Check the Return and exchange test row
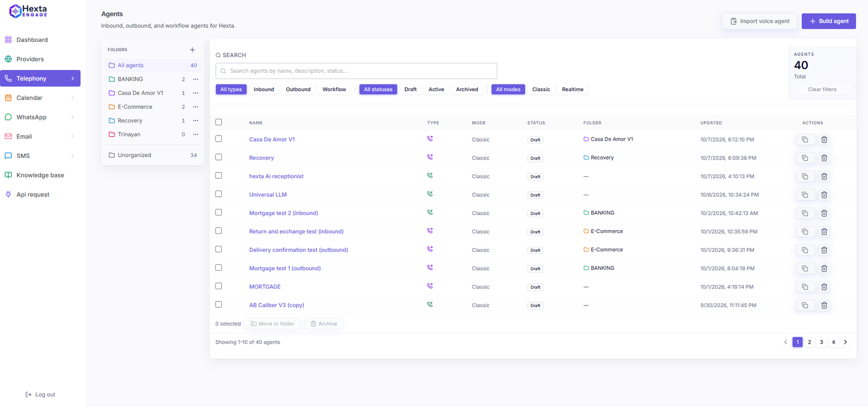The width and height of the screenshot is (868, 407). pyautogui.click(x=219, y=231)
